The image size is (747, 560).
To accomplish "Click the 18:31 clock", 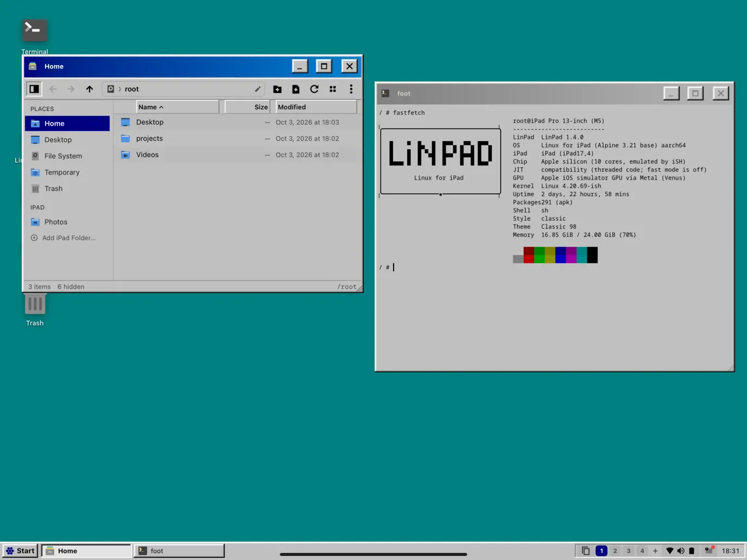I will 731,551.
